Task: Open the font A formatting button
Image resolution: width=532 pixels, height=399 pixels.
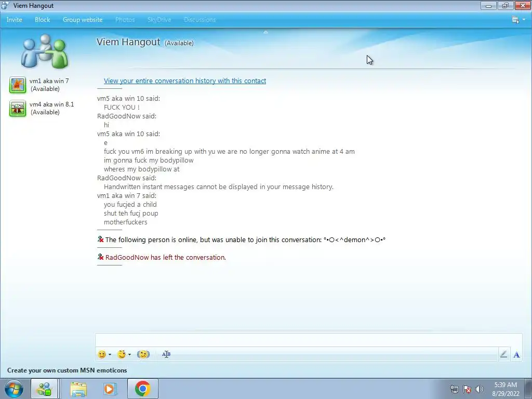Action: pos(516,354)
